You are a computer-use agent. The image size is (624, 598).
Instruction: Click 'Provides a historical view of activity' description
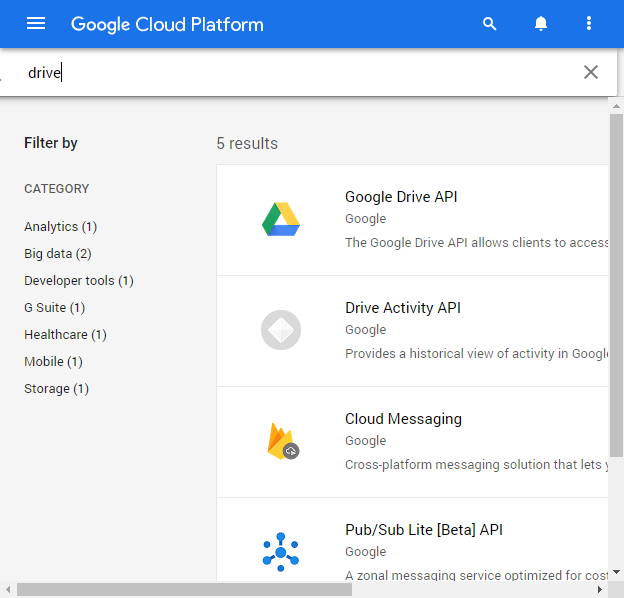(476, 354)
